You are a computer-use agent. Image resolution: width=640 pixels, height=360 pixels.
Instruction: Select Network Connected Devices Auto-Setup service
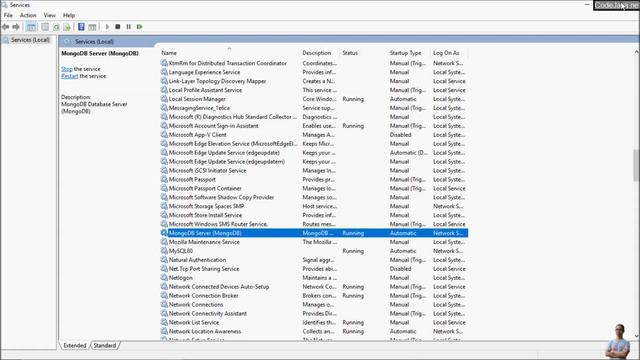[x=314, y=287]
